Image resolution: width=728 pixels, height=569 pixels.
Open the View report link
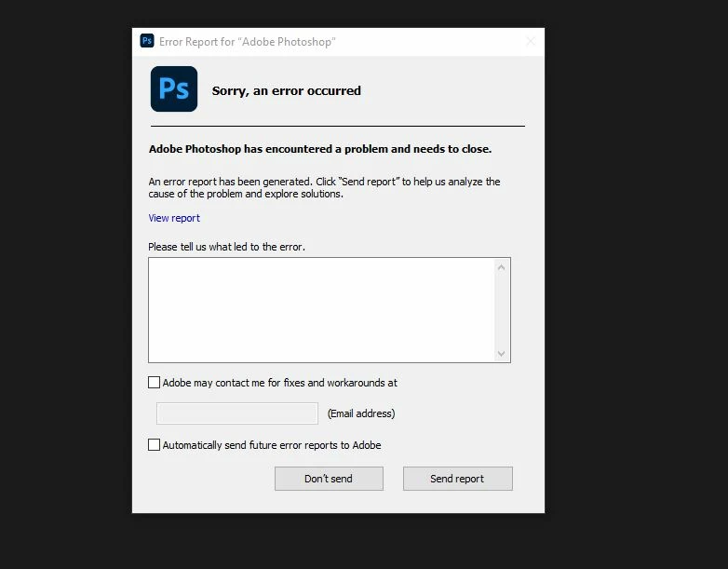point(174,218)
